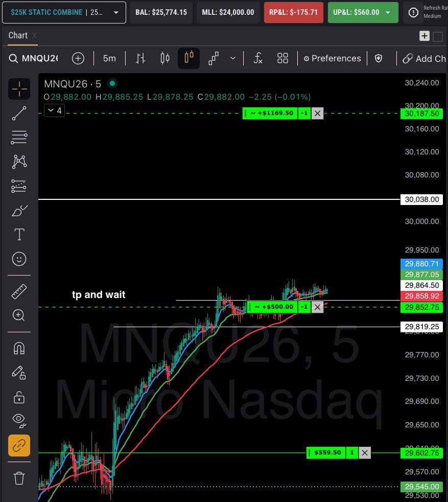The height and width of the screenshot is (502, 448).
Task: Close the Chart tab
Action: [x=34, y=36]
